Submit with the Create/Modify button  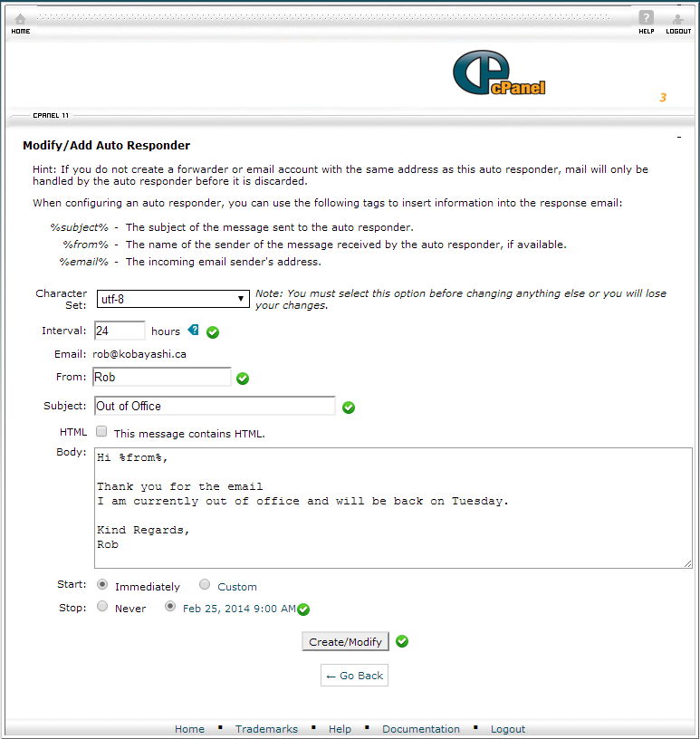click(346, 641)
